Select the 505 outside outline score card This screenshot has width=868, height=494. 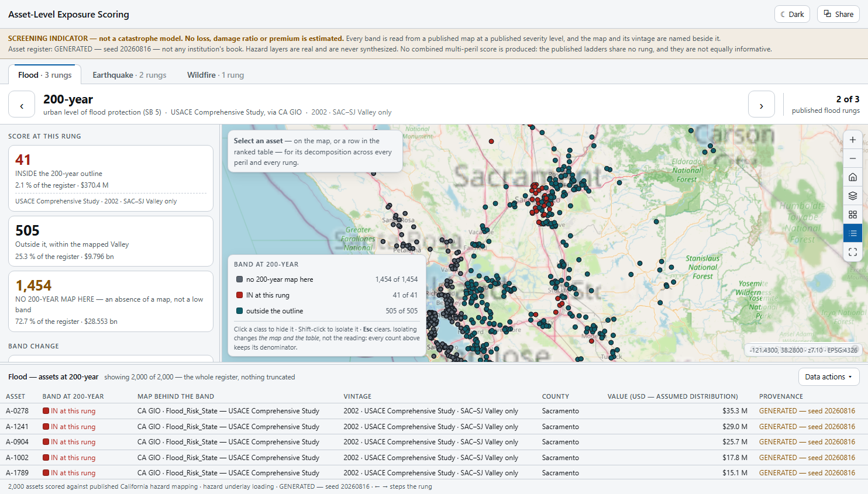[x=111, y=241]
